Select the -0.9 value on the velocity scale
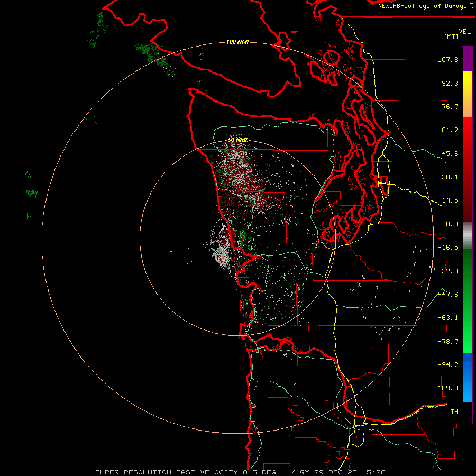 click(x=450, y=224)
